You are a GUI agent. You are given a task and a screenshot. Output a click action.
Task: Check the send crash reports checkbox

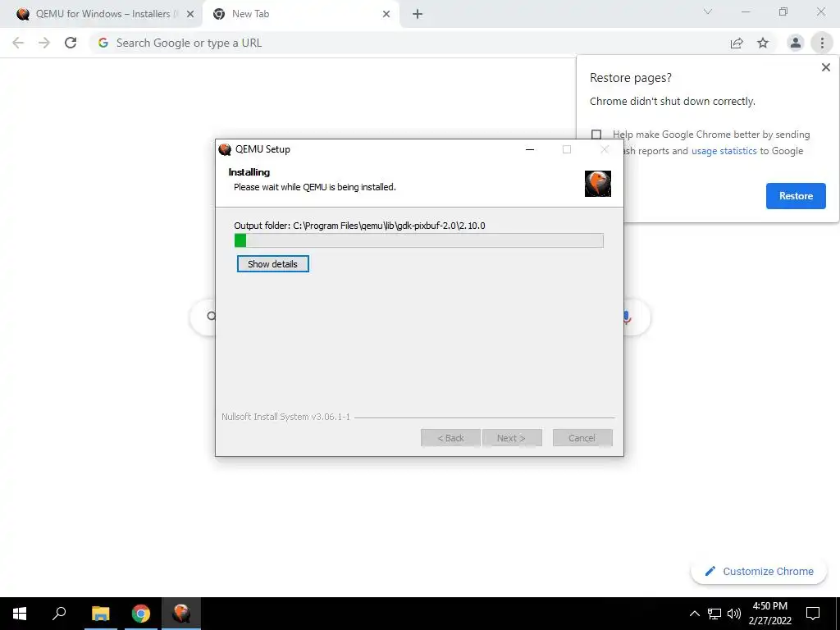pos(596,135)
